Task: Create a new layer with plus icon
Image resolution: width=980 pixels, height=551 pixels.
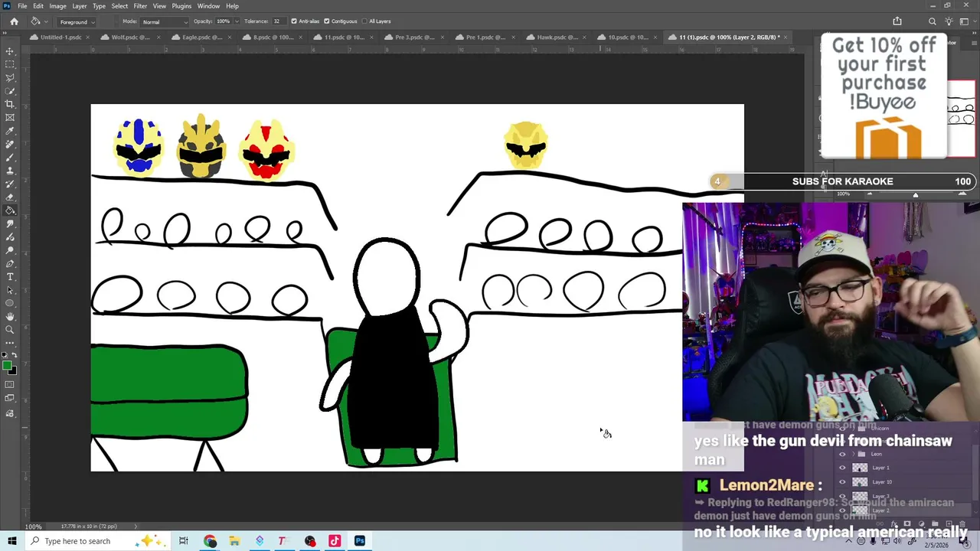Action: click(949, 525)
